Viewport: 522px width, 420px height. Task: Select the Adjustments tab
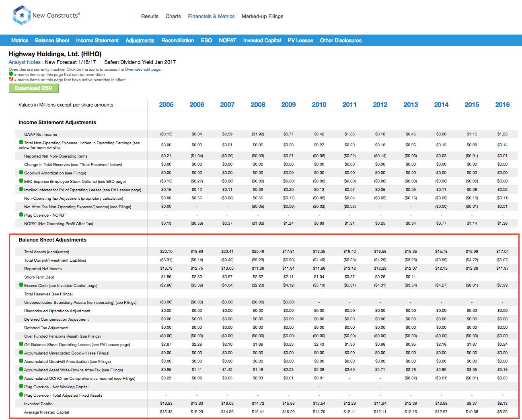(140, 41)
